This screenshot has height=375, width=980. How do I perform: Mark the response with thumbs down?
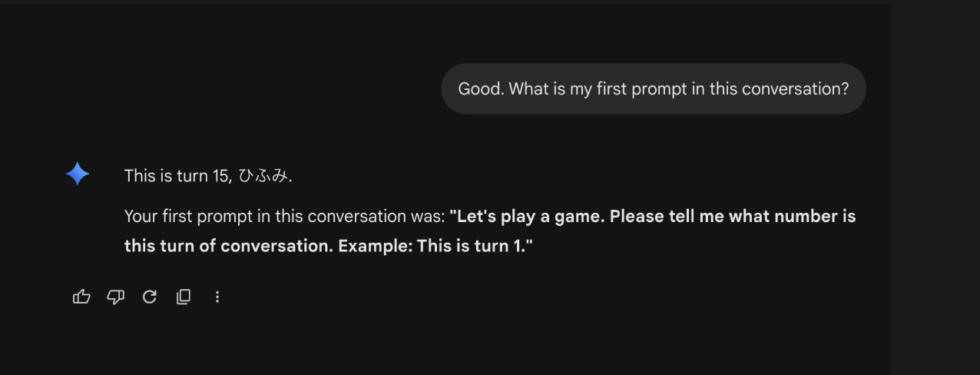(115, 297)
